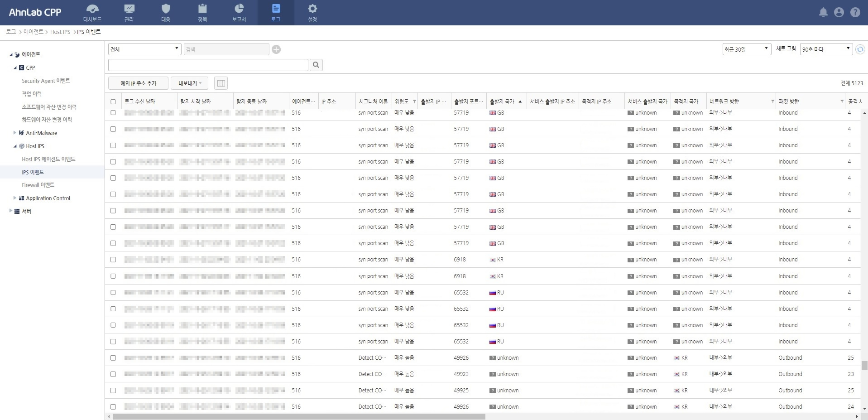The width and height of the screenshot is (868, 420).
Task: Select Security Agent 이벤트 in the sidebar
Action: coord(46,81)
